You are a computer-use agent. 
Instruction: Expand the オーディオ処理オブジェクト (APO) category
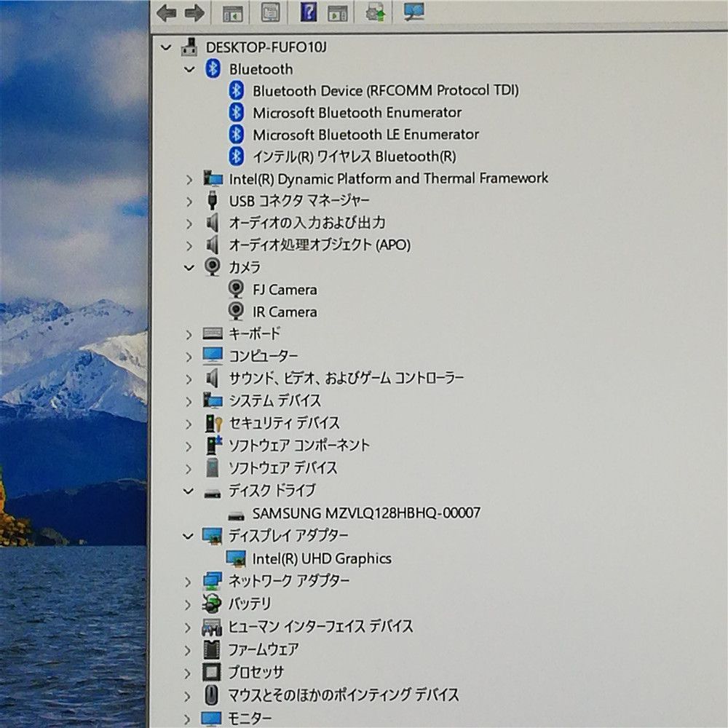tap(189, 245)
